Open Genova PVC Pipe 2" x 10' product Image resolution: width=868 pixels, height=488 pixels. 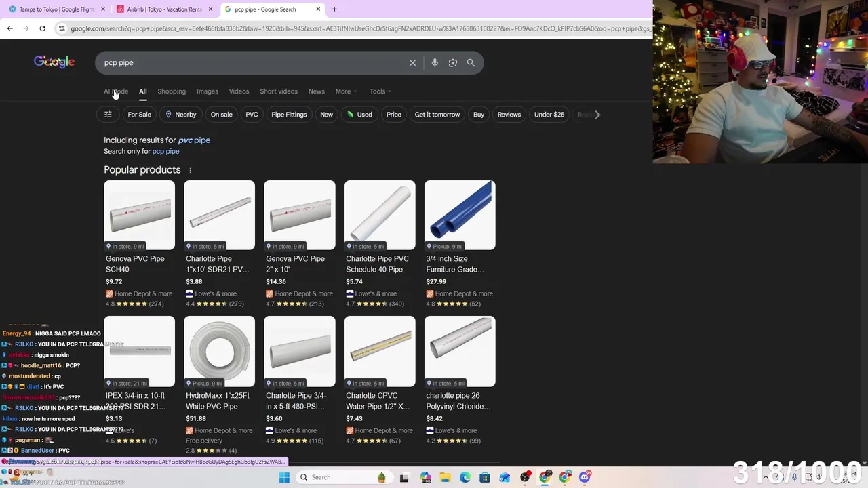pyautogui.click(x=299, y=244)
